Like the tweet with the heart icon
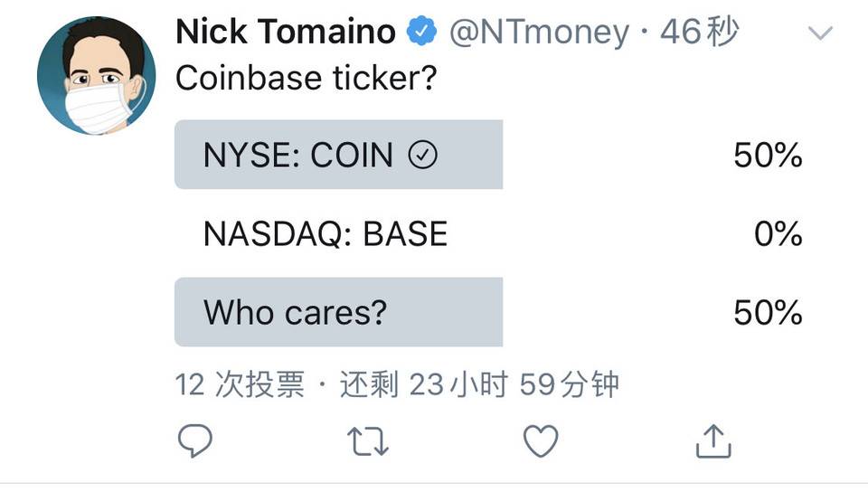This screenshot has height=492, width=868. (541, 441)
